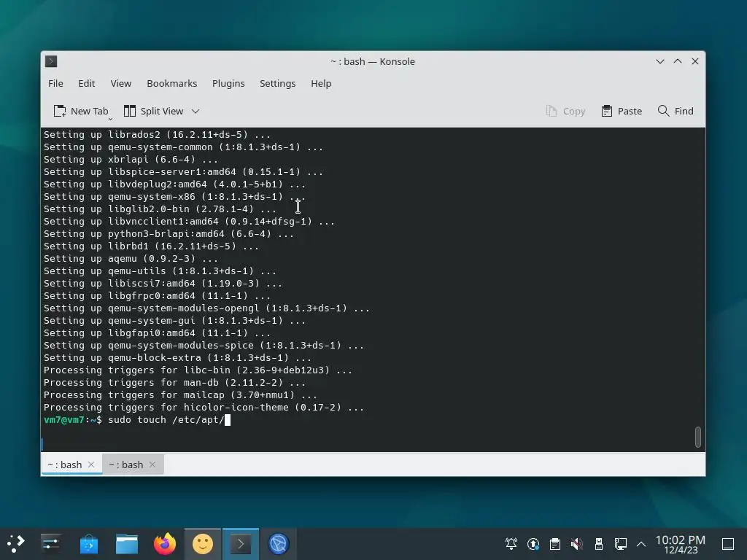Click the Konsole task in the taskbar
Image resolution: width=747 pixels, height=560 pixels.
point(241,543)
